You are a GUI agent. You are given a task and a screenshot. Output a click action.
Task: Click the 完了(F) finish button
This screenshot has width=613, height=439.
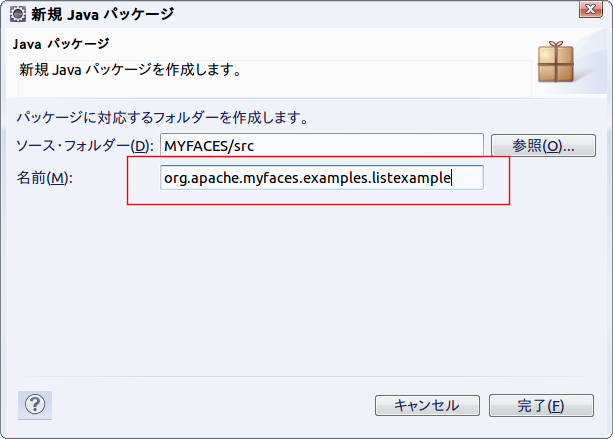point(541,405)
